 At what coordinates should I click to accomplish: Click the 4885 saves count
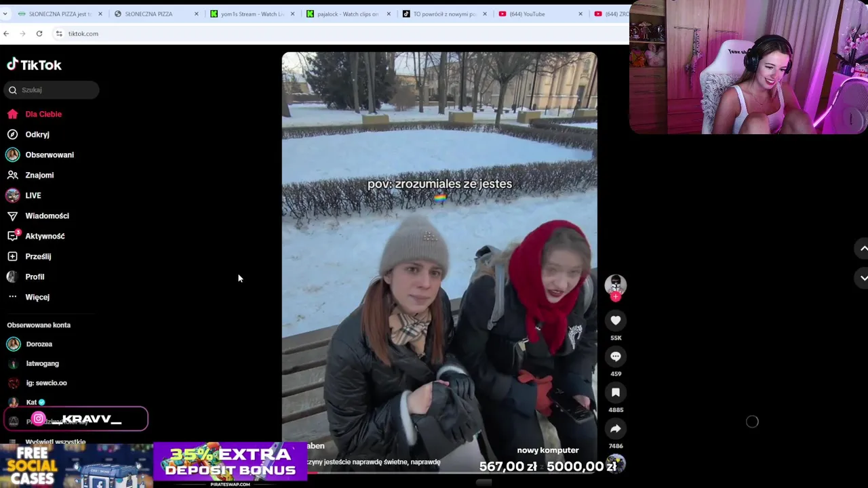click(616, 409)
